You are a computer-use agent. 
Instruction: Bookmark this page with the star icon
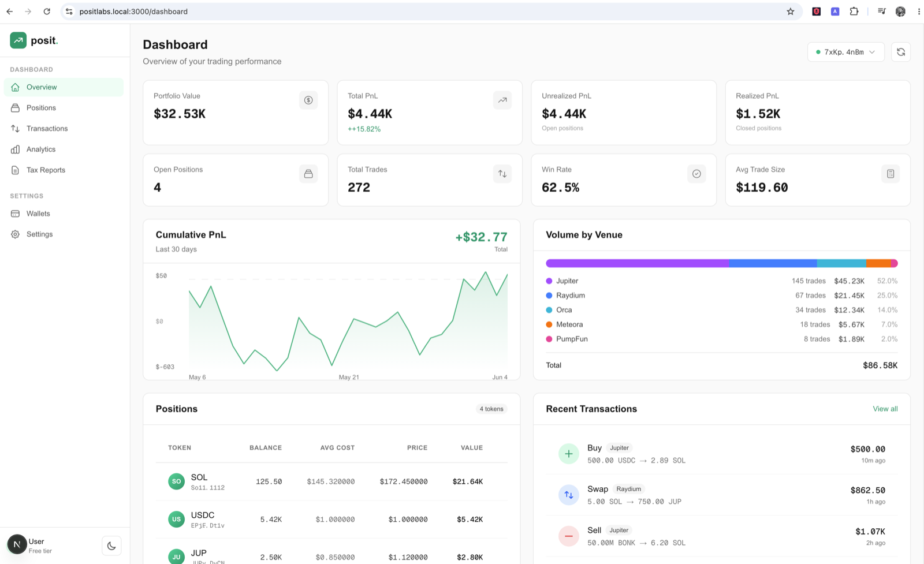click(790, 12)
